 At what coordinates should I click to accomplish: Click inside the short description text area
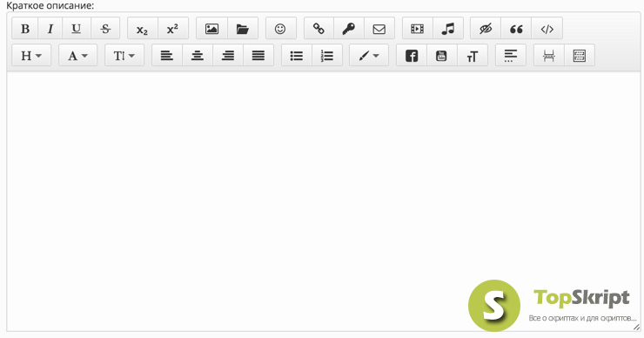(x=323, y=200)
